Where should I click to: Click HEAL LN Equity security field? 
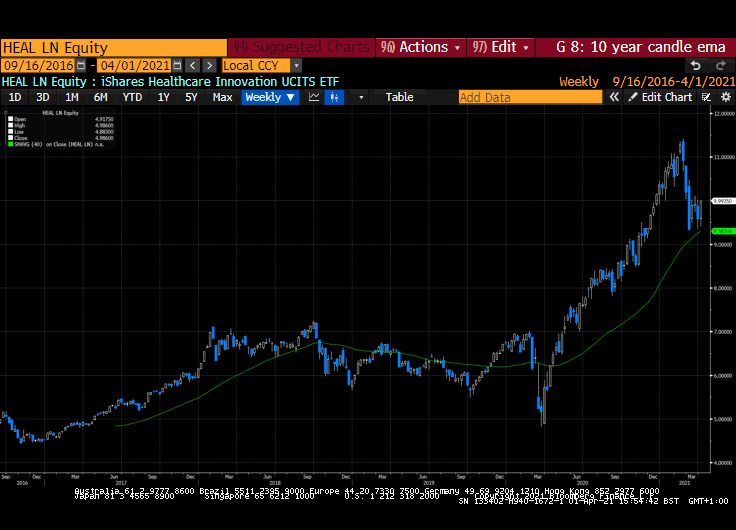(x=114, y=48)
